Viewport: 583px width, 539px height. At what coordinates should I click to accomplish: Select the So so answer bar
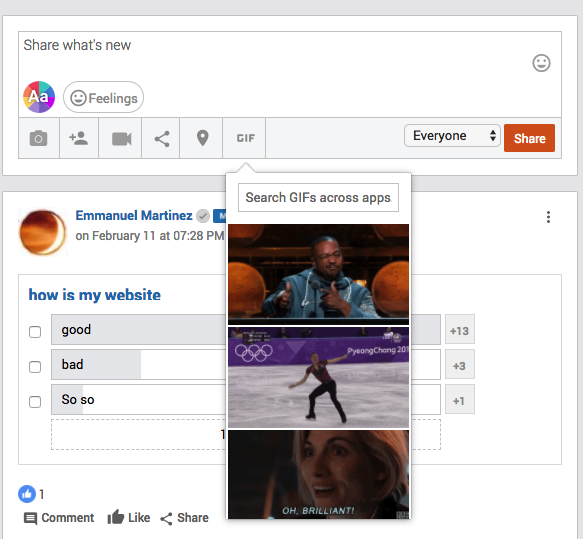tap(246, 399)
